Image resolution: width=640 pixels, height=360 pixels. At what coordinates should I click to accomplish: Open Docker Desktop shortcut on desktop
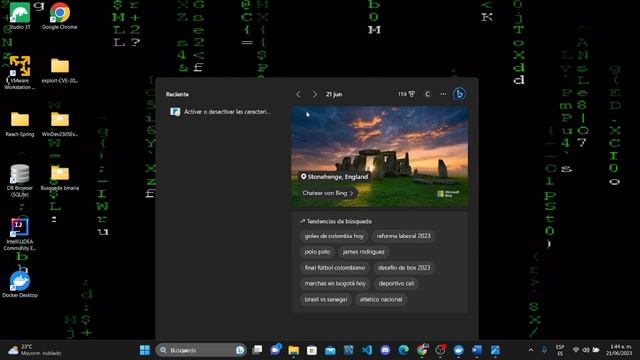[20, 285]
